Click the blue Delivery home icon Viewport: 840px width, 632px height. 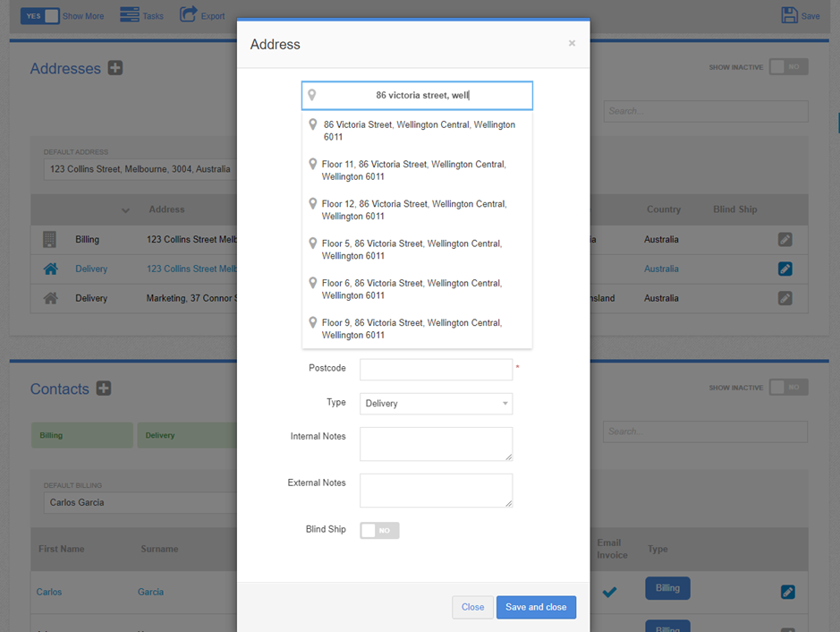[50, 269]
